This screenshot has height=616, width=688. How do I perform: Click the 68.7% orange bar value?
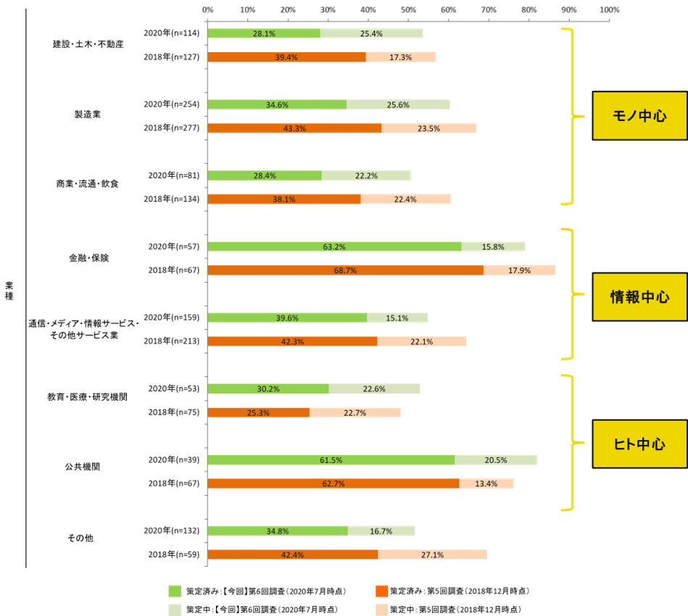345,271
